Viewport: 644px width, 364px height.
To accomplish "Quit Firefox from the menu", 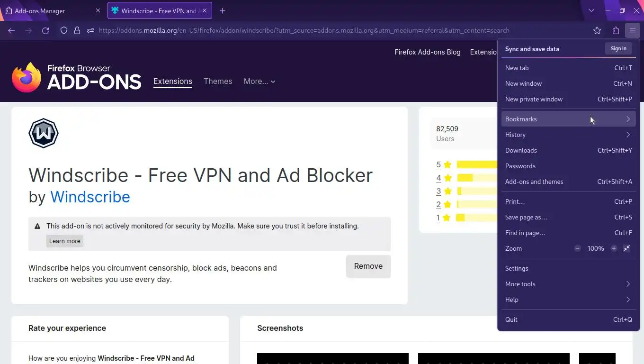I will [x=568, y=319].
